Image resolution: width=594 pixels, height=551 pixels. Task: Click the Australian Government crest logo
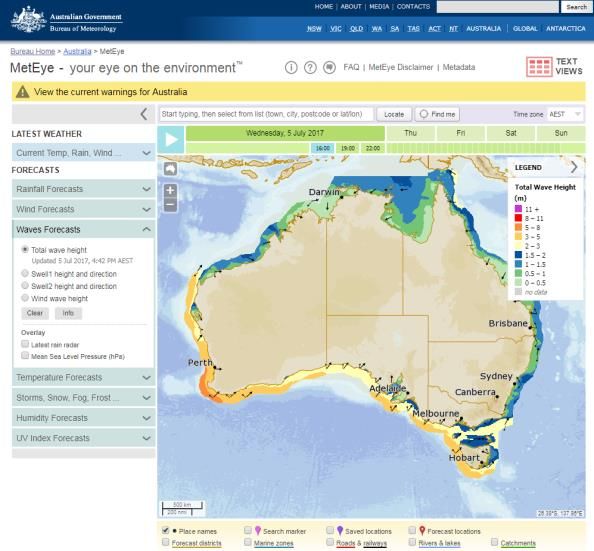point(29,20)
